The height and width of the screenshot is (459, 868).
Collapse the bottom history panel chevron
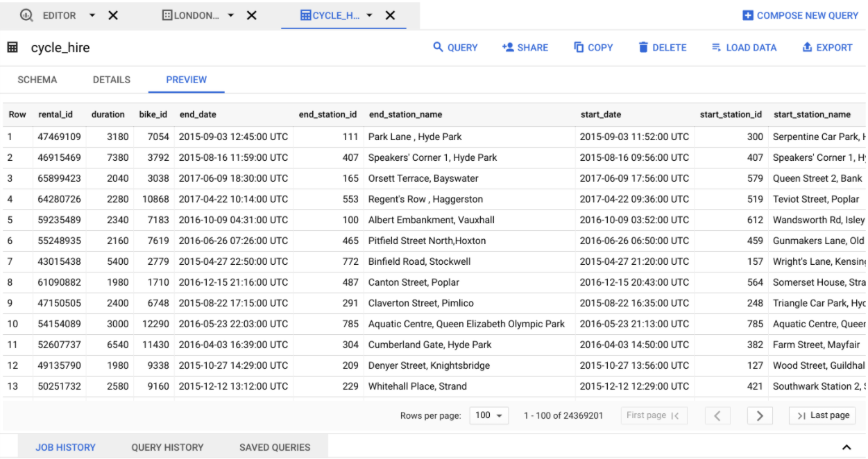[846, 447]
